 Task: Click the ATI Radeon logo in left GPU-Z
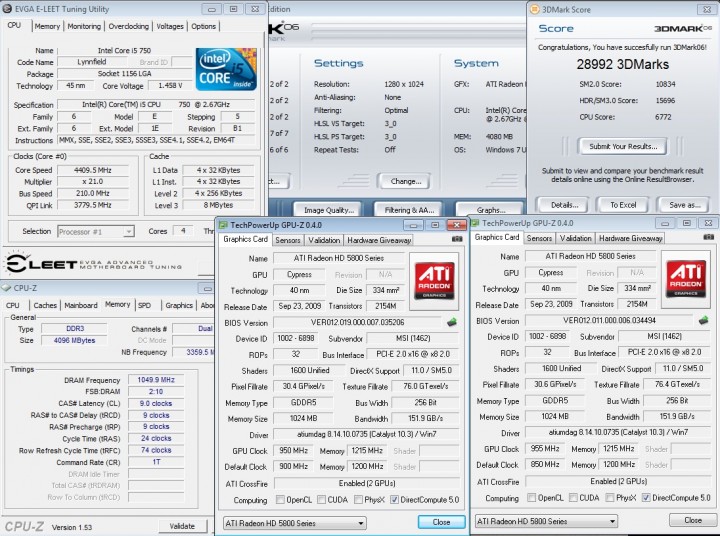point(434,281)
